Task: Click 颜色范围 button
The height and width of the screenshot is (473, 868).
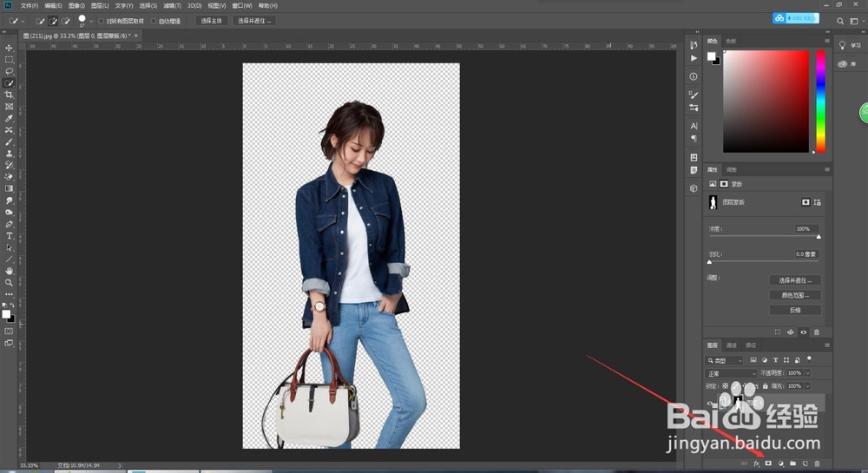Action: pyautogui.click(x=795, y=295)
